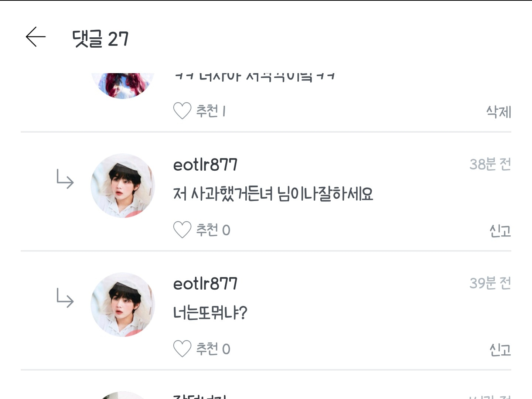The width and height of the screenshot is (532, 399).
Task: Tap the comment text "너는또뭐냐?"
Action: pos(210,313)
